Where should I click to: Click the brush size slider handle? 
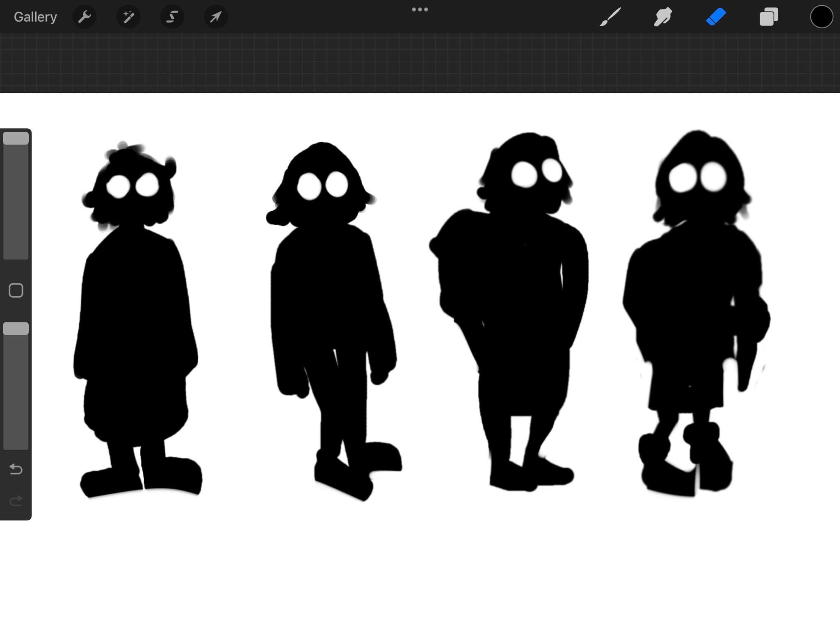[x=16, y=138]
